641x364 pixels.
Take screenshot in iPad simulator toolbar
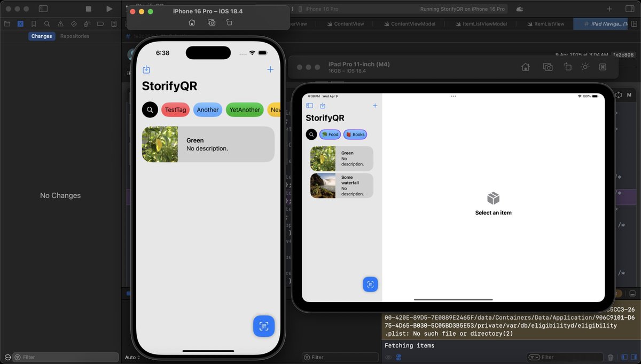point(548,67)
